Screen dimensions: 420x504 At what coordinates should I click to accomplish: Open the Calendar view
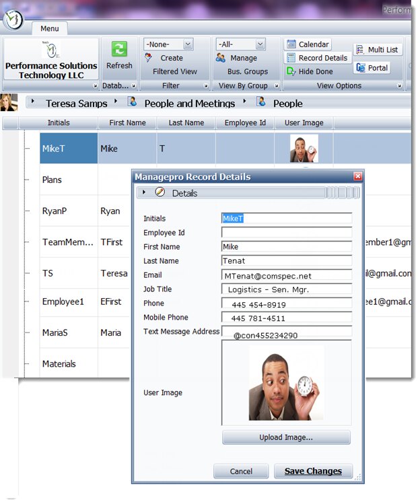tap(308, 44)
